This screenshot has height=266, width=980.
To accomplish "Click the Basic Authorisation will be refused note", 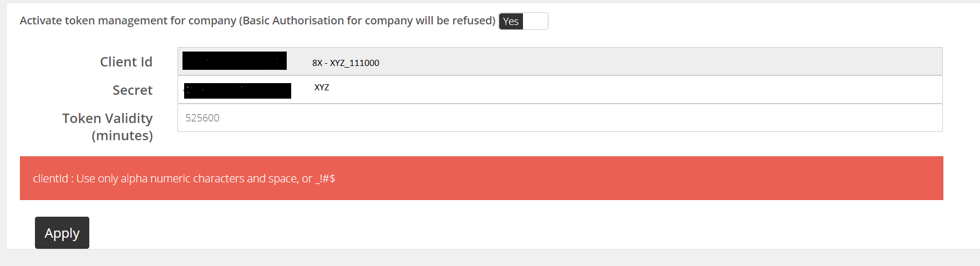I will click(367, 21).
